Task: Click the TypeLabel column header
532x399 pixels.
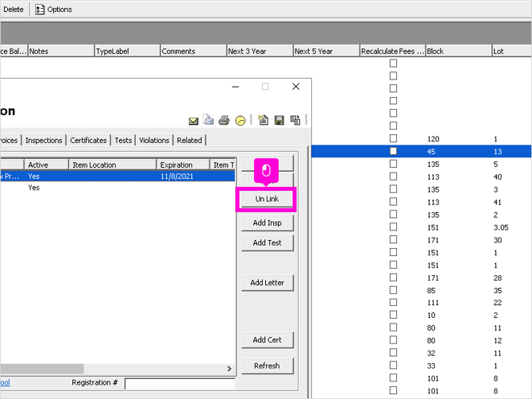Action: pos(127,52)
